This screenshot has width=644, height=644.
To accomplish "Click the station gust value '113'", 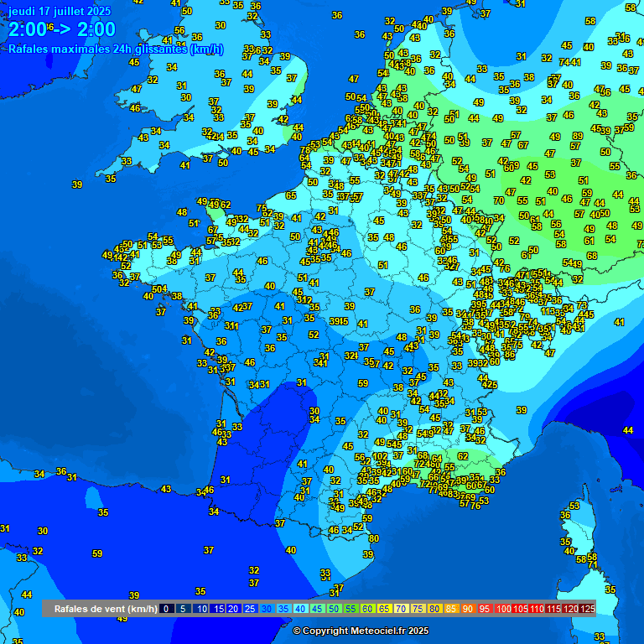I will pyautogui.click(x=548, y=312).
